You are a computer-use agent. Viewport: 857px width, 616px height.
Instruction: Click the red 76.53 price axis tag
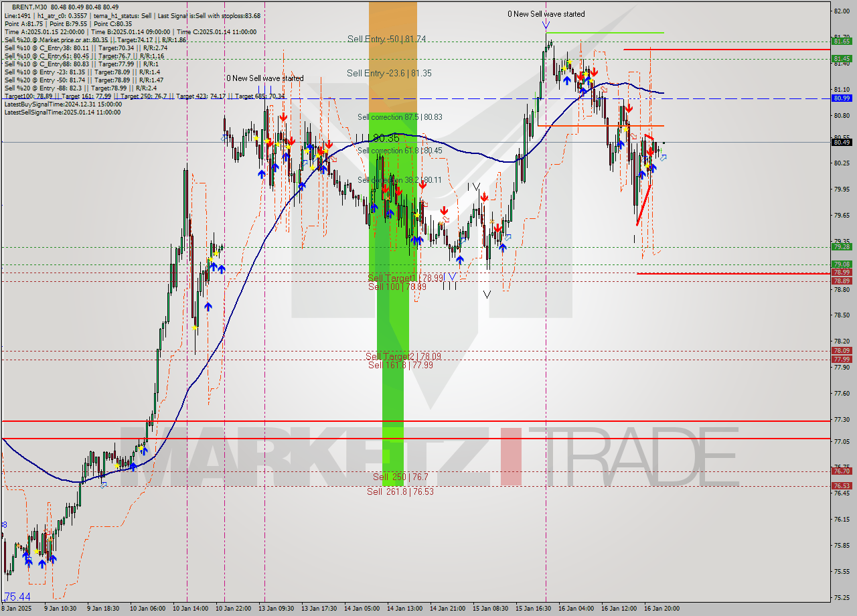[x=842, y=486]
